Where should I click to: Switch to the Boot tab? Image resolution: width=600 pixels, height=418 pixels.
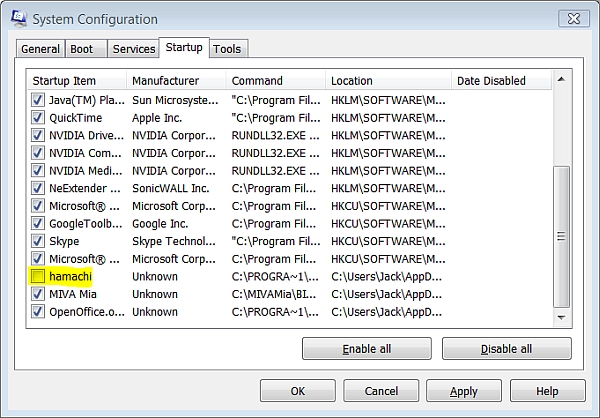coord(86,49)
